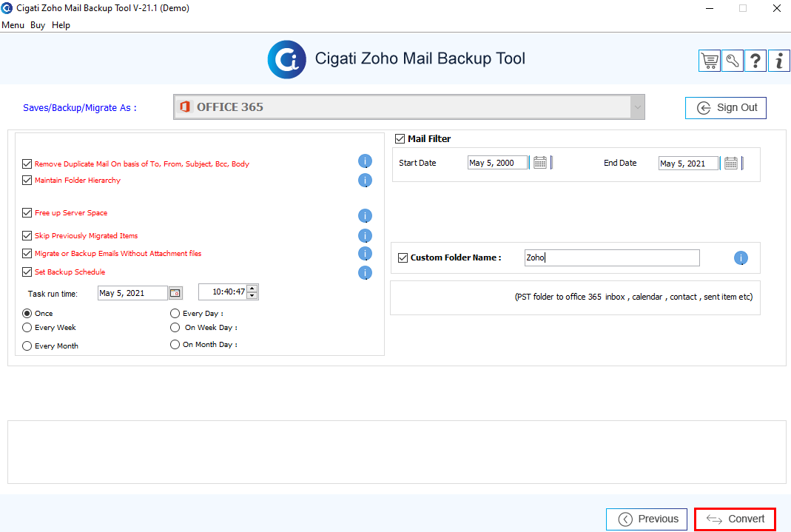
Task: Show info for Maintain Folder Hierarchy
Action: click(365, 180)
